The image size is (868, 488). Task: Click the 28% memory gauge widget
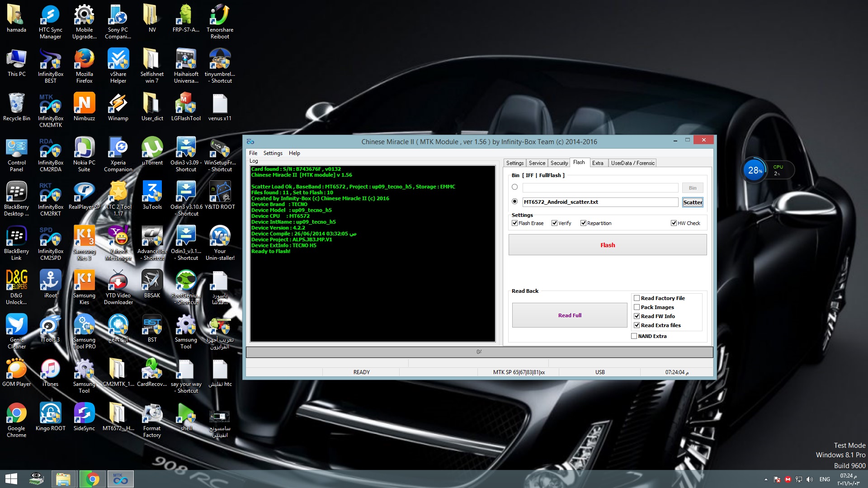click(755, 170)
